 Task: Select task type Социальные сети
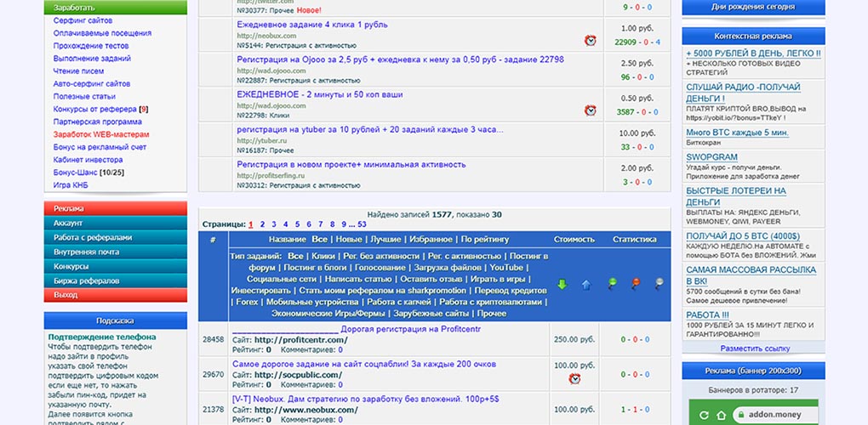(282, 279)
